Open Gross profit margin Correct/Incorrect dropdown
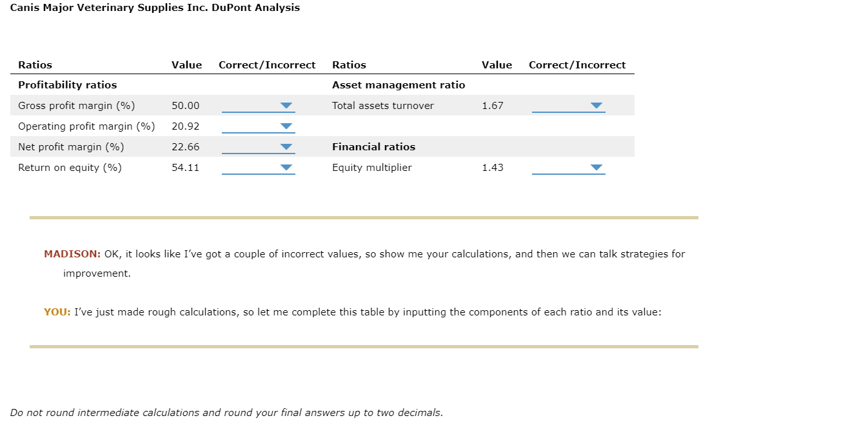This screenshot has width=868, height=427. click(x=258, y=106)
